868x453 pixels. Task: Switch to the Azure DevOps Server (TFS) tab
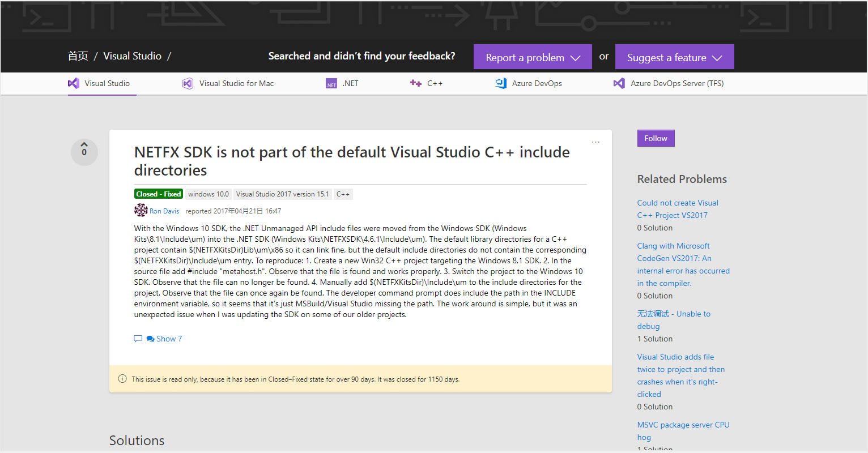pyautogui.click(x=669, y=83)
